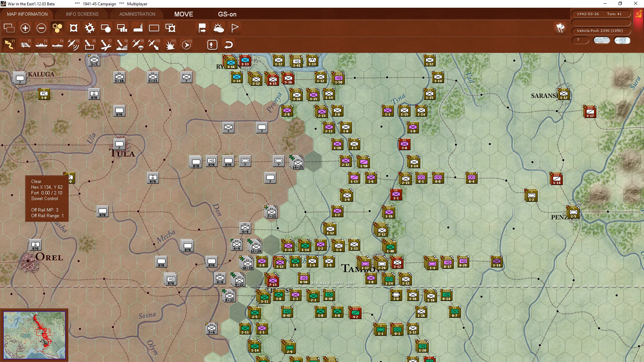Select Bomb Unit mode (F6)
This screenshot has width=644, height=362.
pyautogui.click(x=89, y=45)
